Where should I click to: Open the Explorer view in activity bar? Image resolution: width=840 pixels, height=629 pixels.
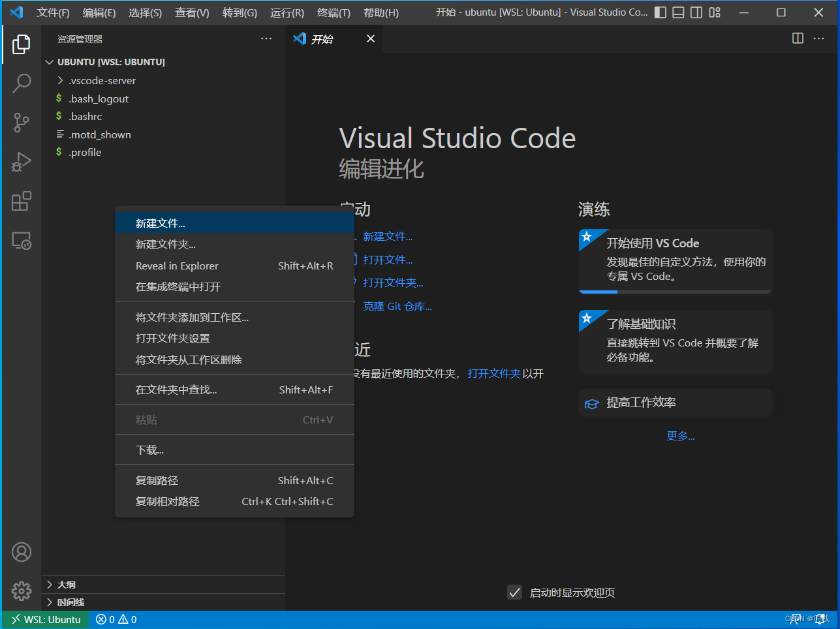22,44
